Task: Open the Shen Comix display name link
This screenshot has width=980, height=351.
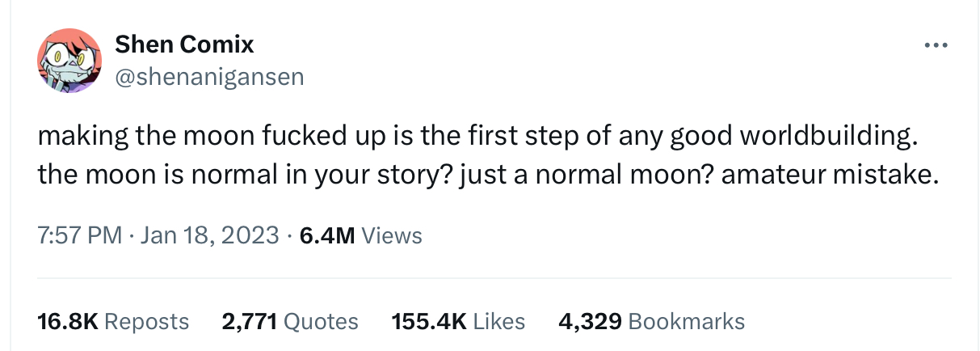Action: (x=184, y=44)
